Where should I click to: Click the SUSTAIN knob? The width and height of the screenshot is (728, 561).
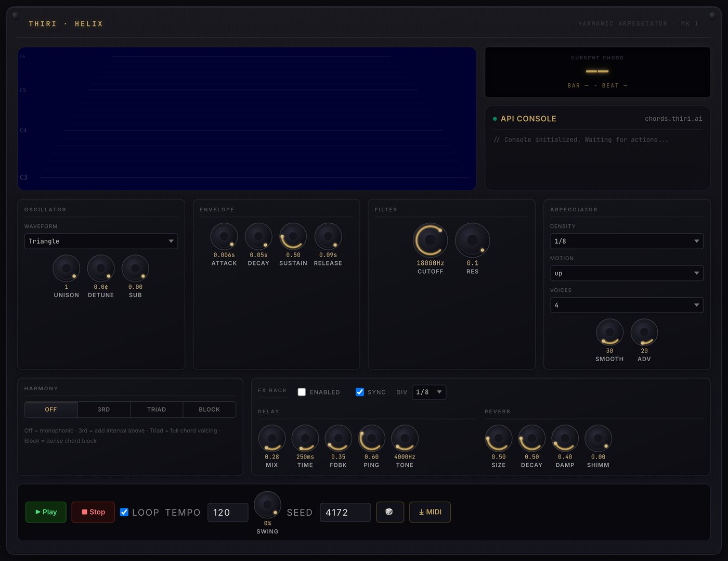[293, 237]
